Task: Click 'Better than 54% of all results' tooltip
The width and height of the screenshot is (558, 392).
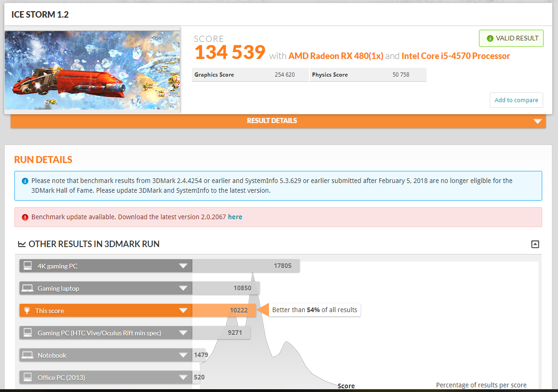Action: click(x=315, y=310)
